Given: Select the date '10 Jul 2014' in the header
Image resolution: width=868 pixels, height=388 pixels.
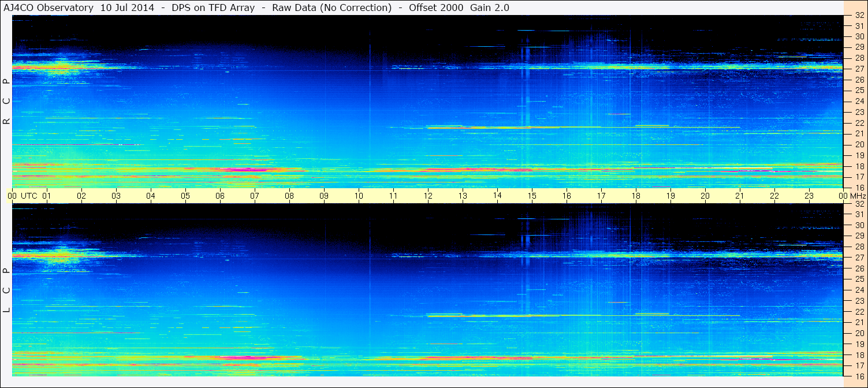Looking at the screenshot, I should [x=127, y=8].
